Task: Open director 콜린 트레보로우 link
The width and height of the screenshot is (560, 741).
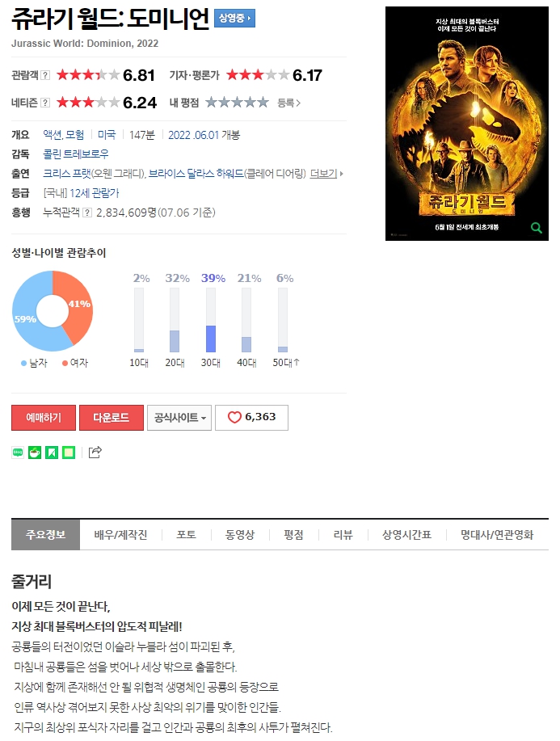Action: (76, 154)
